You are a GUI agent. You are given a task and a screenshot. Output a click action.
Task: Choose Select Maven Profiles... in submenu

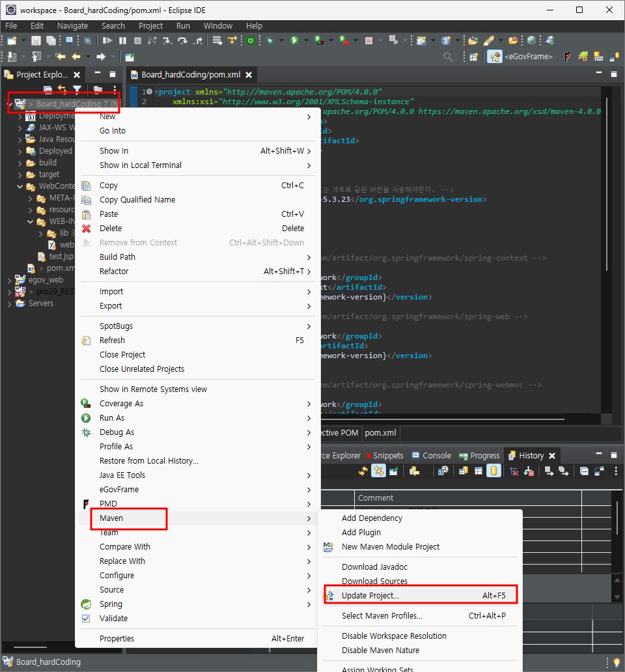click(x=420, y=616)
